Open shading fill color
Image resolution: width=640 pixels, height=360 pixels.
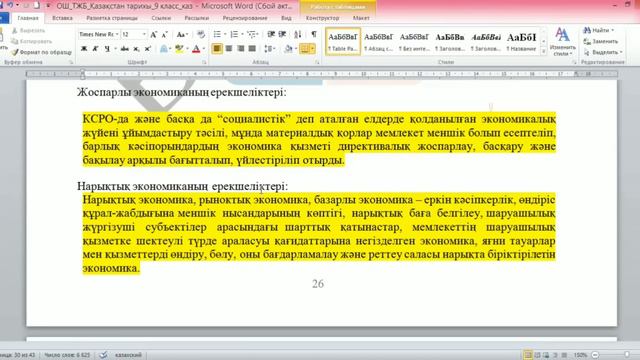pos(288,49)
